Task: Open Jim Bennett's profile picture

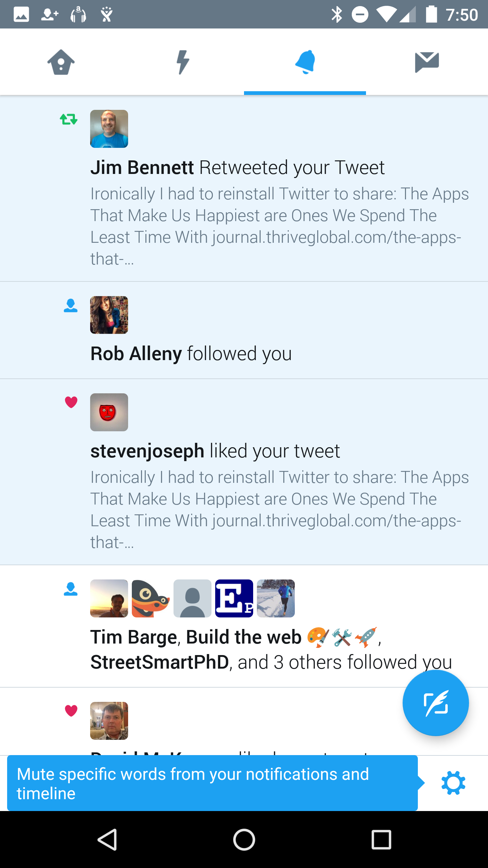Action: pos(109,129)
